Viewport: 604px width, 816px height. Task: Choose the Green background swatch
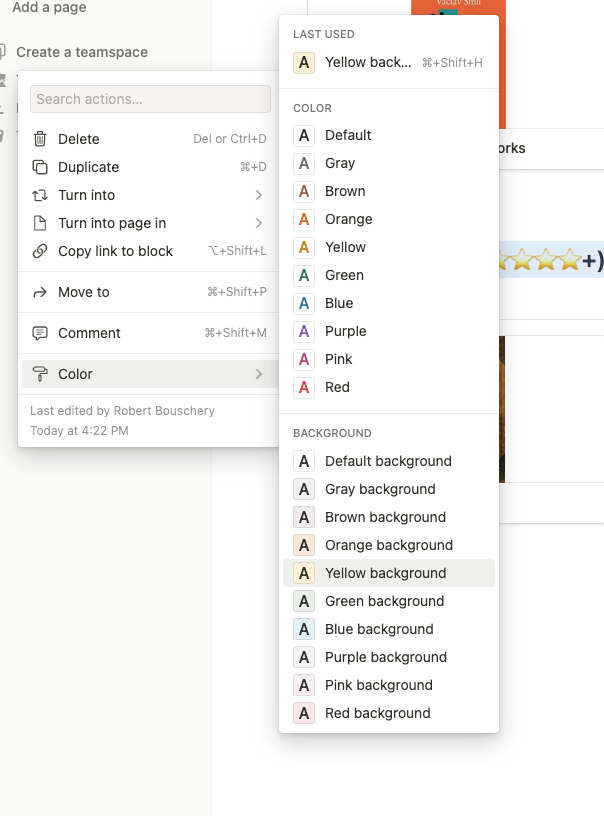(304, 601)
